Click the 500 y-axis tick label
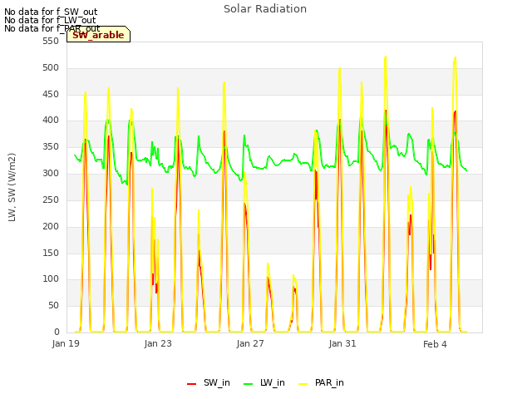Image resolution: width=532 pixels, height=399 pixels. click(51, 68)
